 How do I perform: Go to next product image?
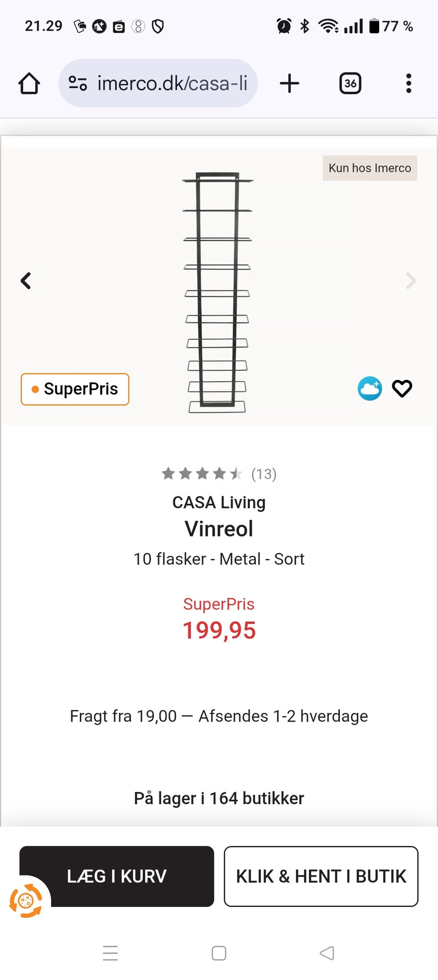pos(411,281)
